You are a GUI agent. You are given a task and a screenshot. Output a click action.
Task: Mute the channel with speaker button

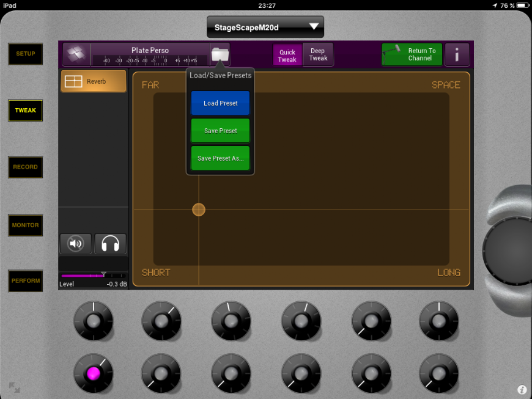(x=76, y=244)
